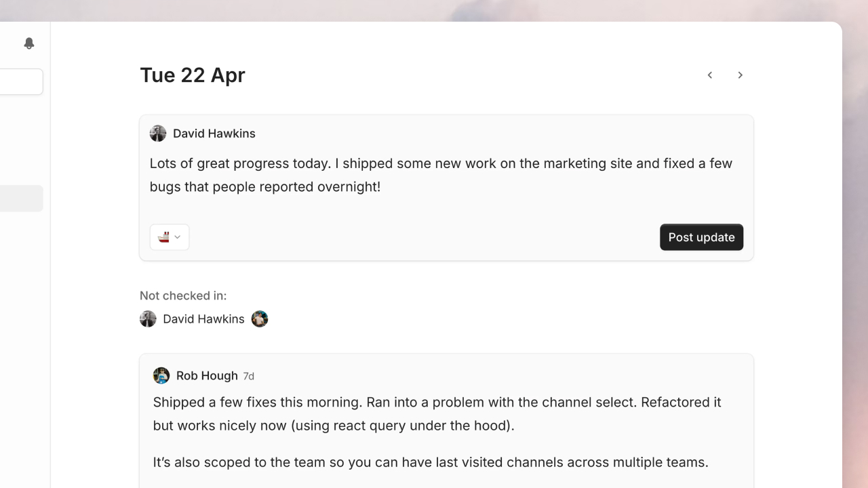The image size is (868, 488).
Task: Click inside David Hawkins' update text area
Action: point(441,175)
